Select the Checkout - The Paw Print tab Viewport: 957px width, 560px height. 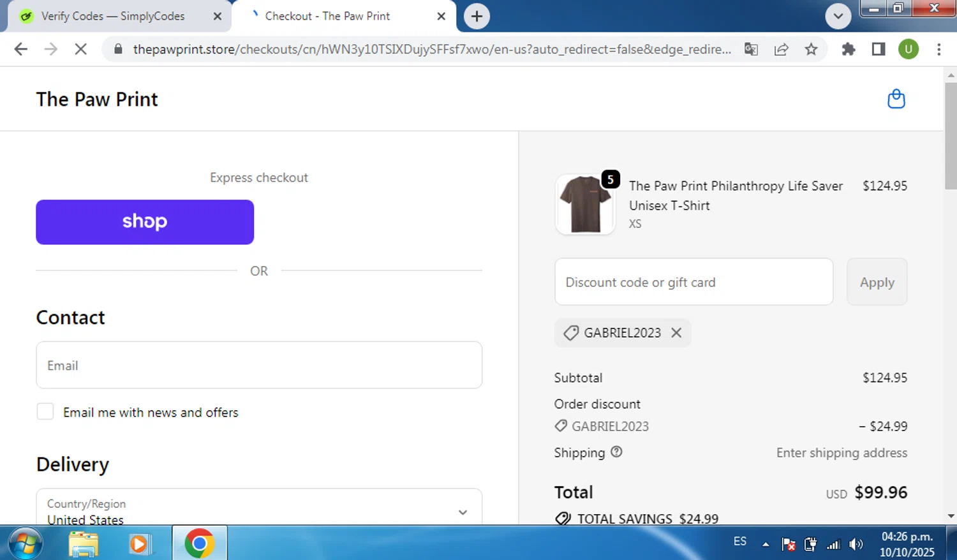pyautogui.click(x=327, y=16)
